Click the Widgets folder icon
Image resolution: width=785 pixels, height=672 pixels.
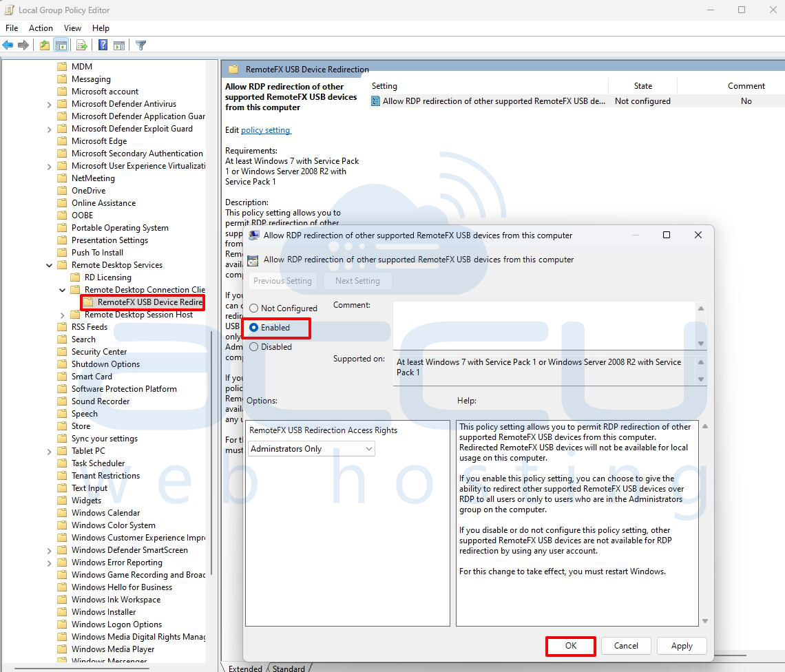click(x=62, y=501)
